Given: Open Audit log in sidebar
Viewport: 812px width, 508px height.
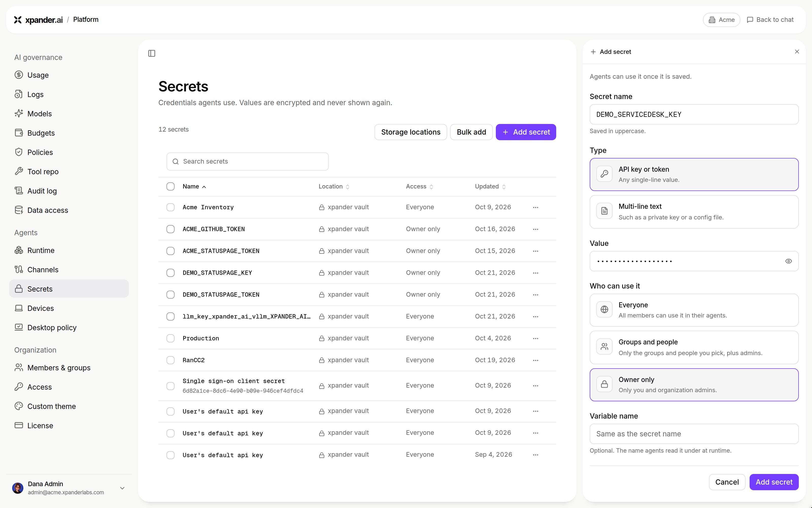Looking at the screenshot, I should click(69, 191).
